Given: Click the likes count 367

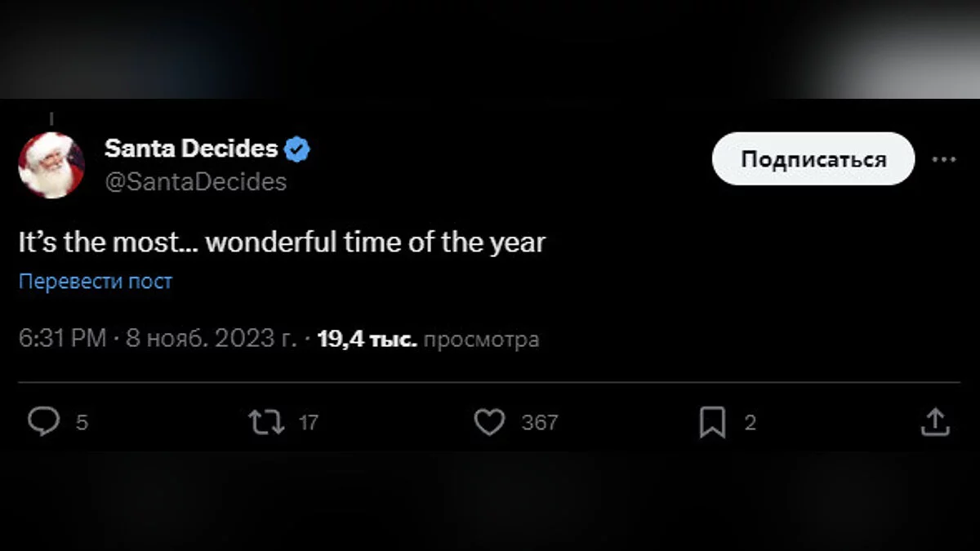Looking at the screenshot, I should (539, 423).
